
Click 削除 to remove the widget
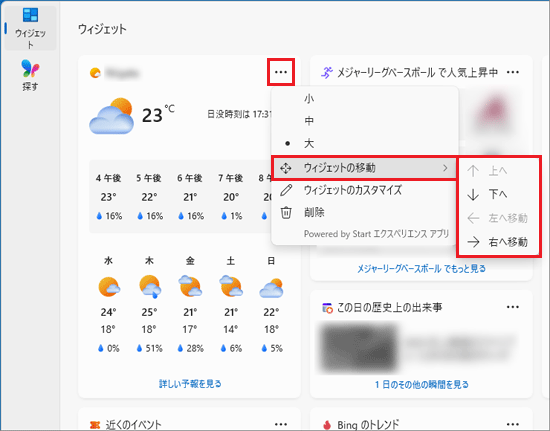[365, 213]
